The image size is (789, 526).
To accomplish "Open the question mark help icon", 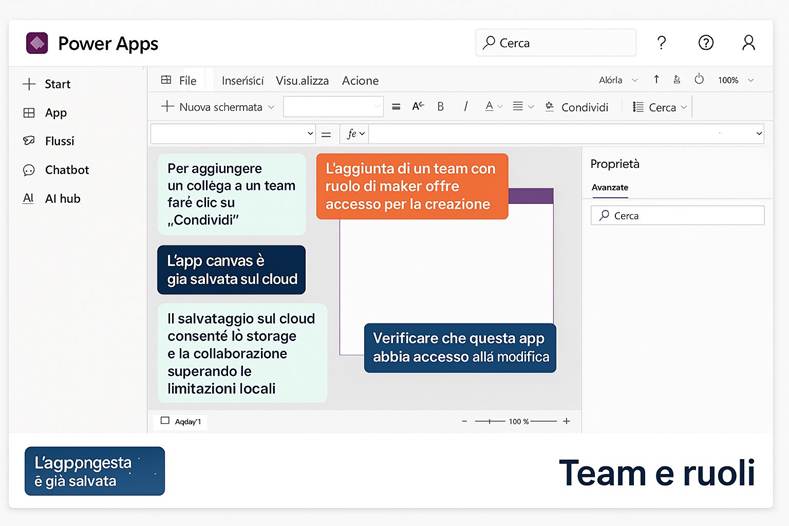I will (x=661, y=43).
